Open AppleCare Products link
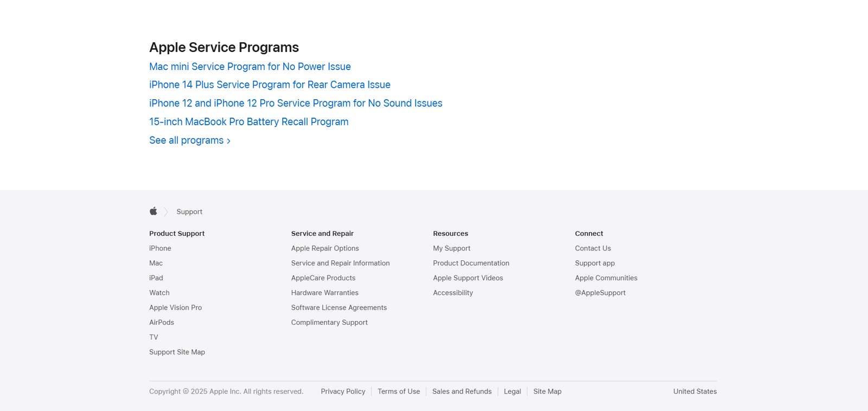 (x=323, y=278)
